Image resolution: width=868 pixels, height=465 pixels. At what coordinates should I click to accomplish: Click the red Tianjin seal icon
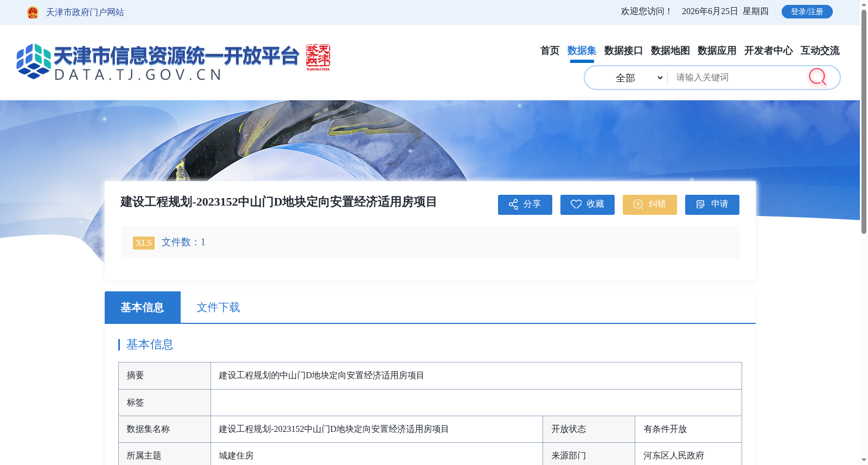[318, 57]
